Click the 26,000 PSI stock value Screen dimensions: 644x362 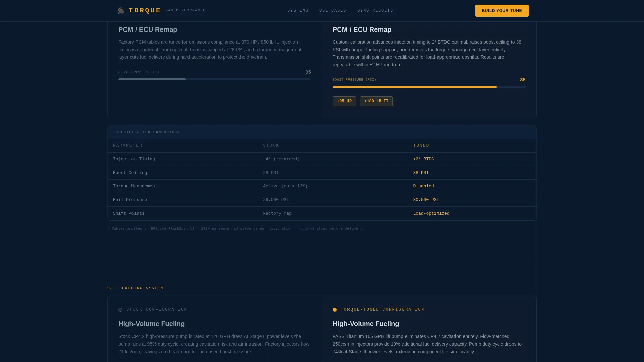[276, 200]
